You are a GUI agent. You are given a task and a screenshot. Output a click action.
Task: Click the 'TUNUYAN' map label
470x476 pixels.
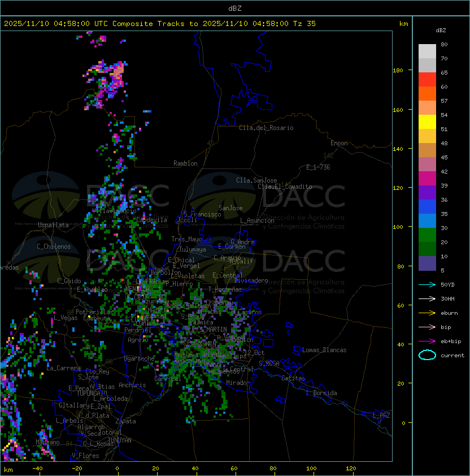point(120,440)
